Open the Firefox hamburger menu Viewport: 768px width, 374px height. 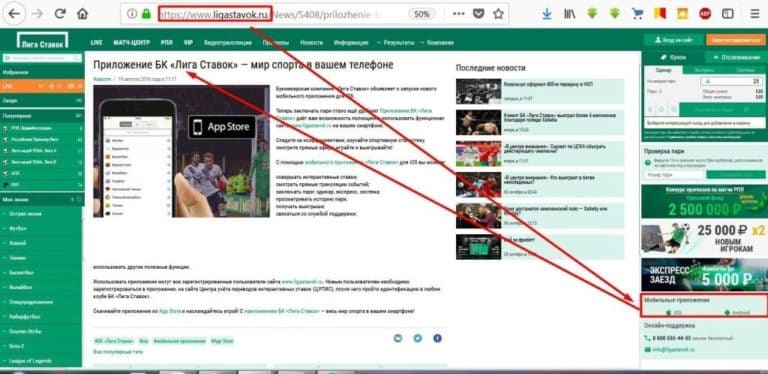[755, 14]
